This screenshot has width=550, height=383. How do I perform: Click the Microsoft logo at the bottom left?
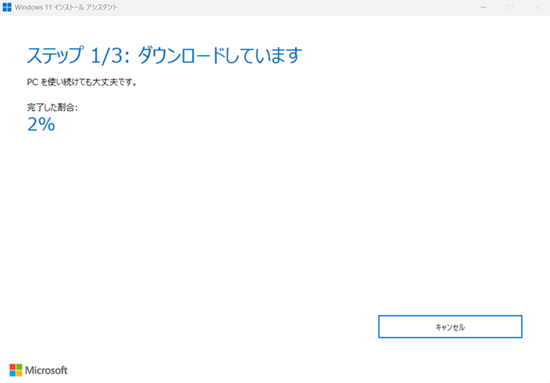(38, 370)
